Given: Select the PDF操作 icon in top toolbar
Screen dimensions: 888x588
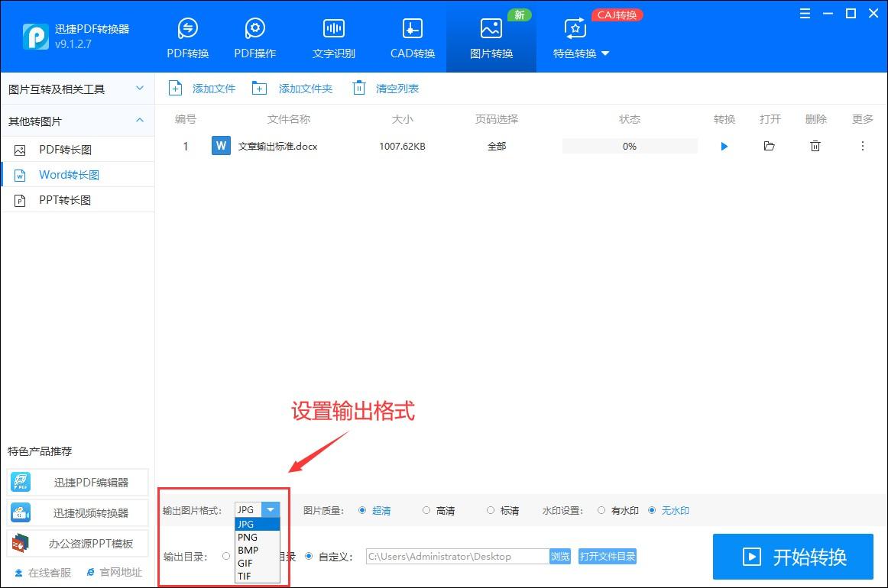Looking at the screenshot, I should [x=254, y=34].
